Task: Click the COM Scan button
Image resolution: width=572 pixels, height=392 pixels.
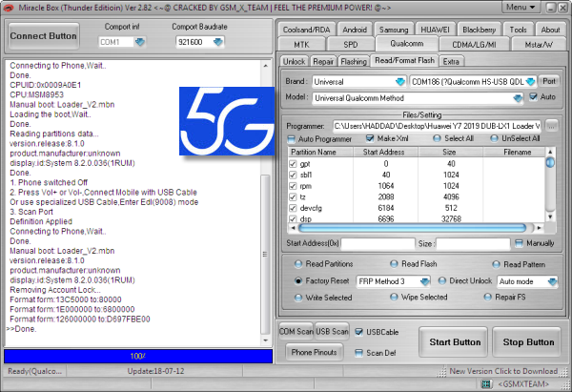Action: (296, 331)
